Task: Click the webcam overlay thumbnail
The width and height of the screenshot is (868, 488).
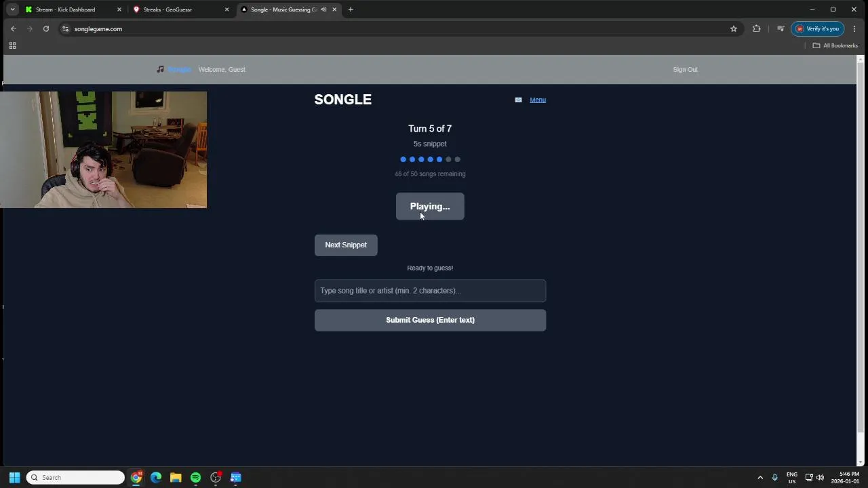Action: click(x=103, y=149)
